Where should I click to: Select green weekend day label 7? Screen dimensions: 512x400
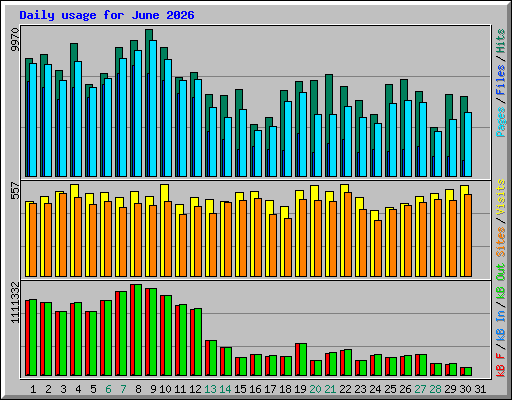123,389
